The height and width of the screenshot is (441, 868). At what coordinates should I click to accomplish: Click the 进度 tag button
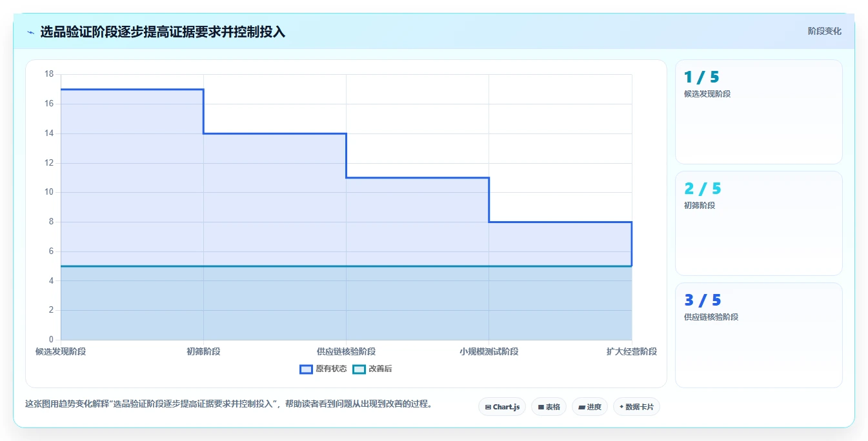[x=590, y=407]
